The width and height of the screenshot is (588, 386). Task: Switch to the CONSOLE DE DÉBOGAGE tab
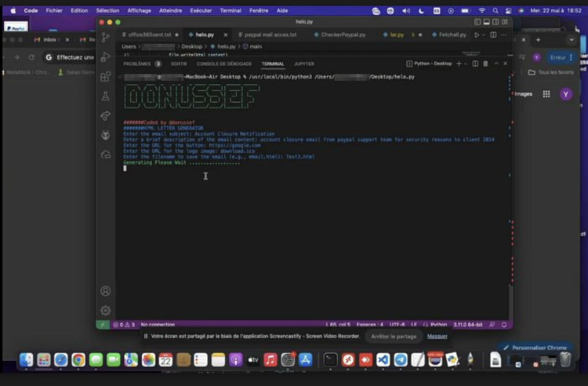[224, 64]
